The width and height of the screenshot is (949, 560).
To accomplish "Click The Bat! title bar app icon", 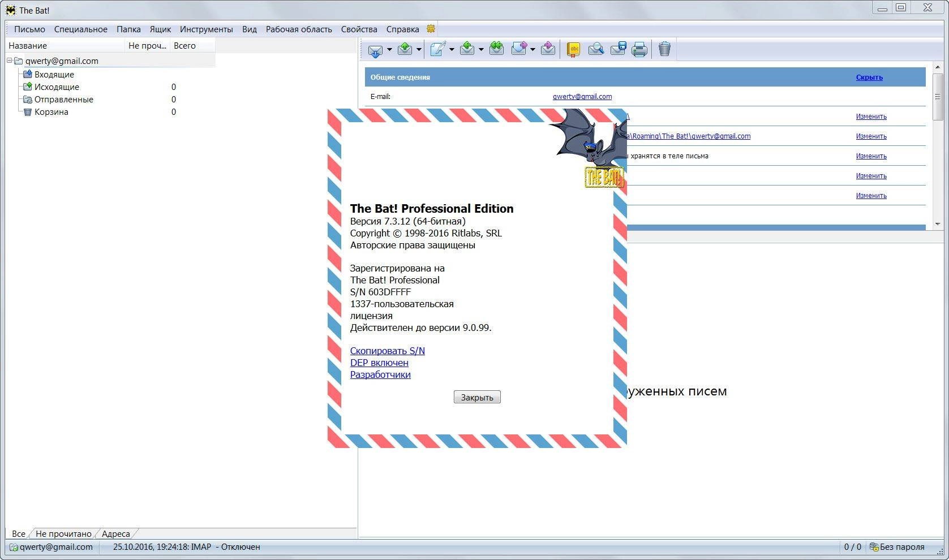I will tap(10, 10).
